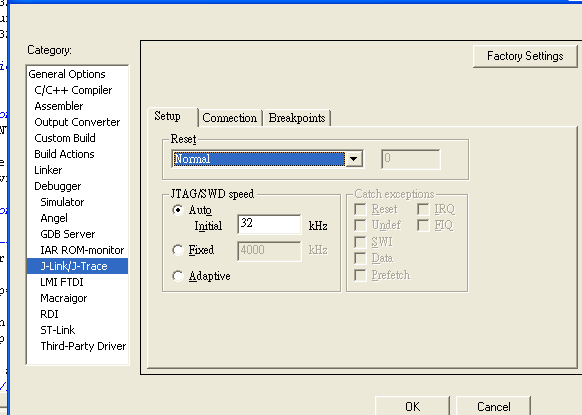
Task: Tick the SWI exception checkbox
Action: [x=360, y=242]
